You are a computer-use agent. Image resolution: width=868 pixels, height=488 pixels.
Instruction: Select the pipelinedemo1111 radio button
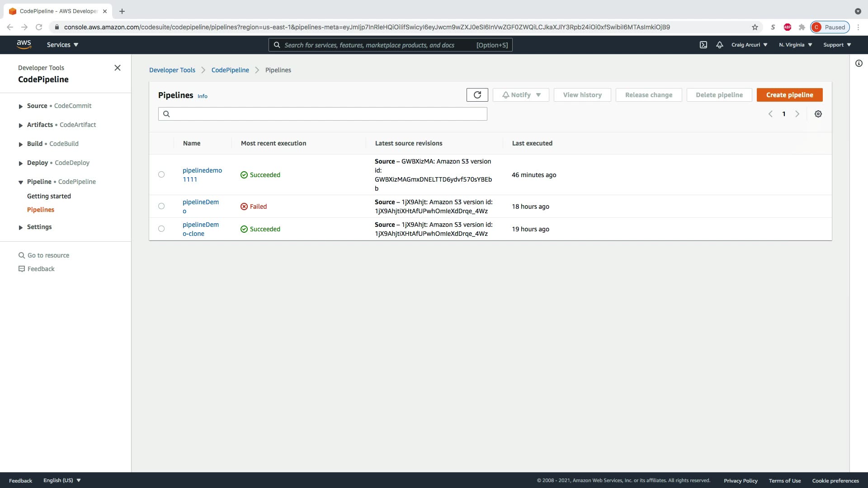(161, 174)
